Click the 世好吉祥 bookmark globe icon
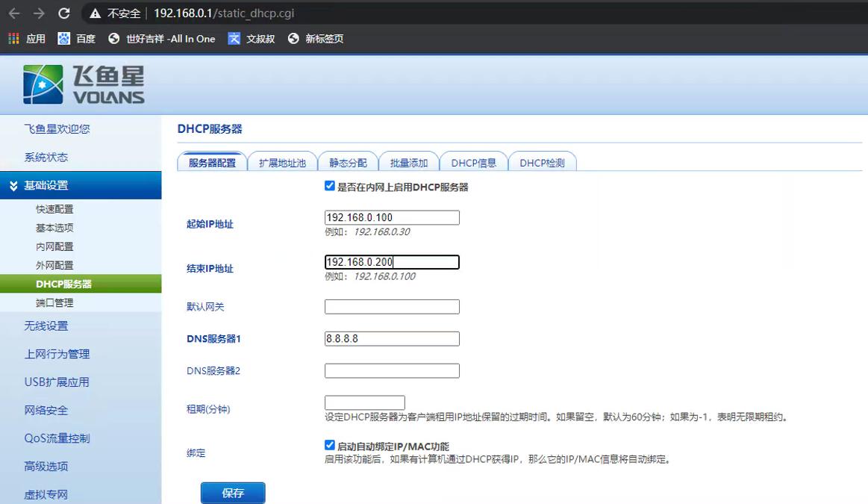The height and width of the screenshot is (504, 868). tap(113, 38)
